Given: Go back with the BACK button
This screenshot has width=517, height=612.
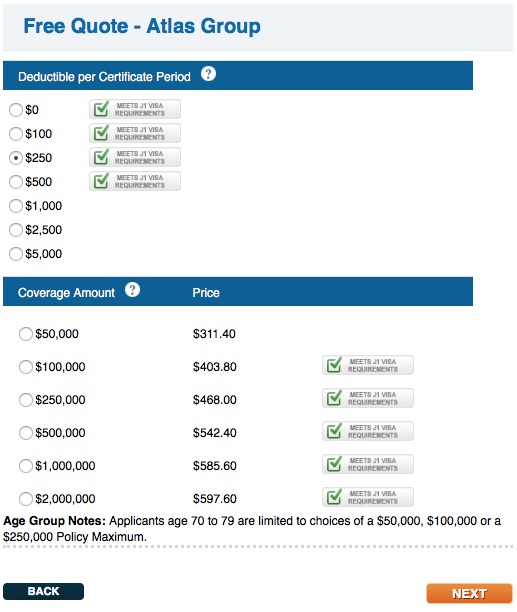Looking at the screenshot, I should point(43,591).
